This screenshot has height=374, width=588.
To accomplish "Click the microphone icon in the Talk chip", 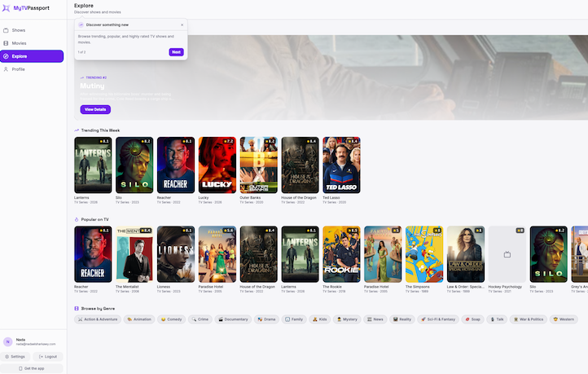I will point(493,319).
